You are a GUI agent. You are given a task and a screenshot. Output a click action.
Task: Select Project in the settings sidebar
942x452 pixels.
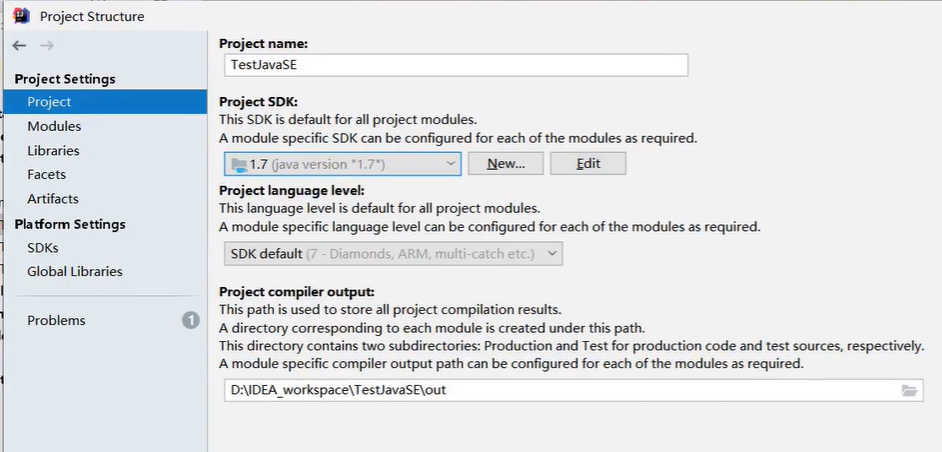point(49,102)
